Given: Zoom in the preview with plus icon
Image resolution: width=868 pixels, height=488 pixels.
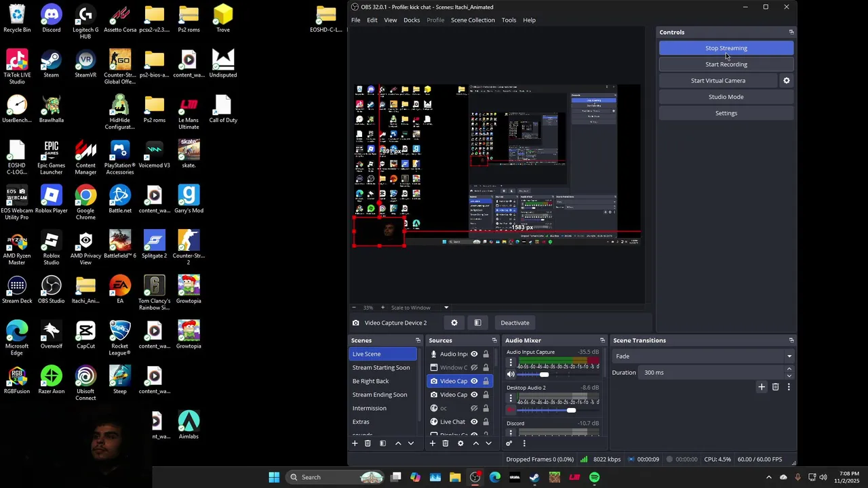Looking at the screenshot, I should (x=382, y=308).
